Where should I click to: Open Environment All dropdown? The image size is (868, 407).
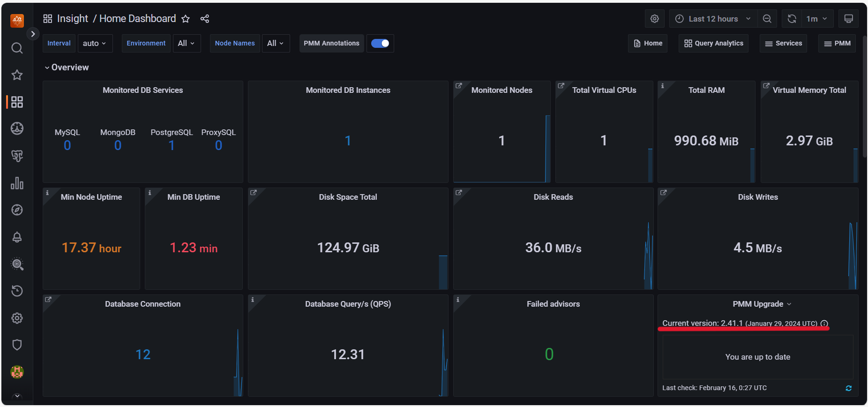187,43
